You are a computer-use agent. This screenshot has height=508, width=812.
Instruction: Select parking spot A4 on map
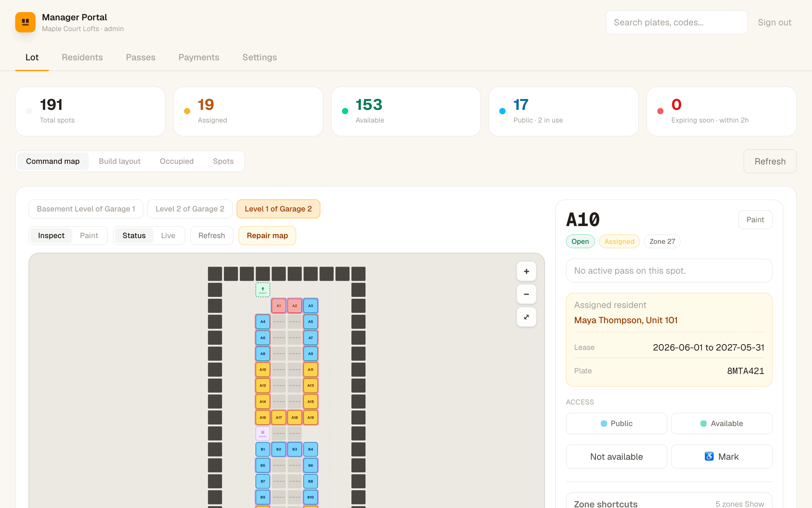point(263,322)
